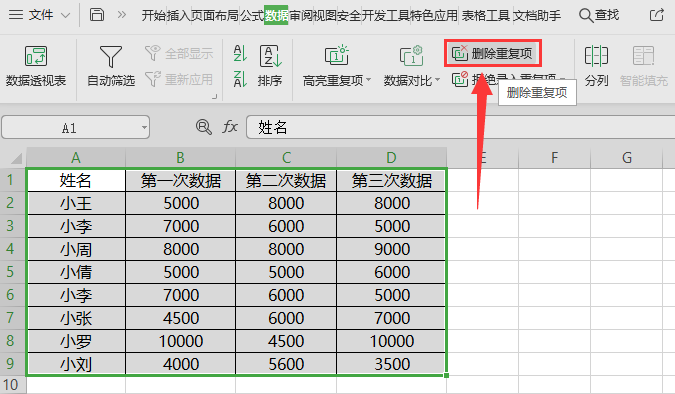Open the Name Box dropdown arrow
This screenshot has width=675, height=394.
click(144, 127)
